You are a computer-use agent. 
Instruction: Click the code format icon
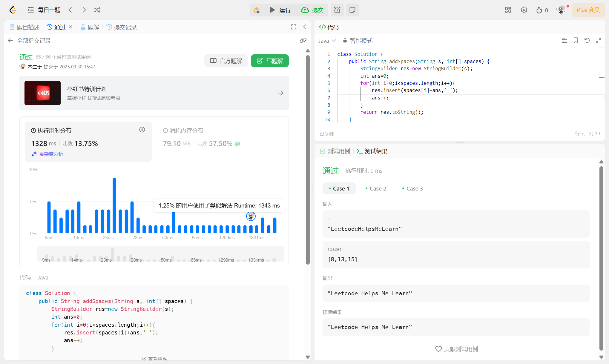[x=564, y=41]
